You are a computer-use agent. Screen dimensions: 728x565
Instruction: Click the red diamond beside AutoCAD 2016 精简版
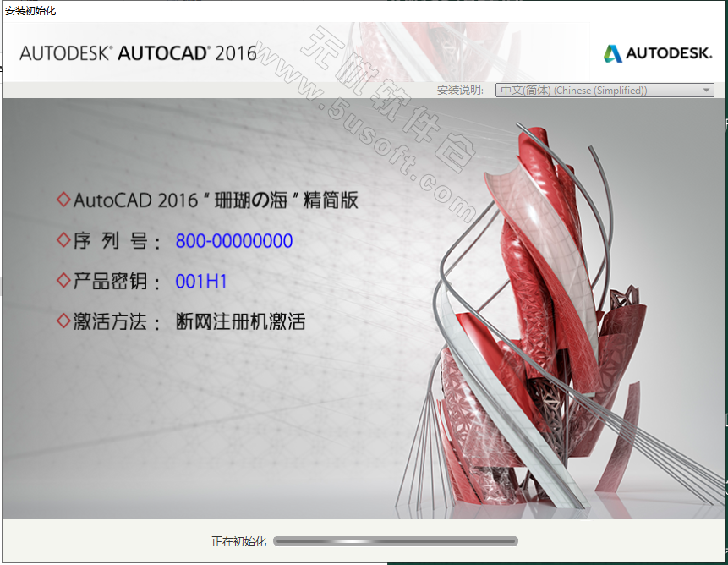(63, 200)
